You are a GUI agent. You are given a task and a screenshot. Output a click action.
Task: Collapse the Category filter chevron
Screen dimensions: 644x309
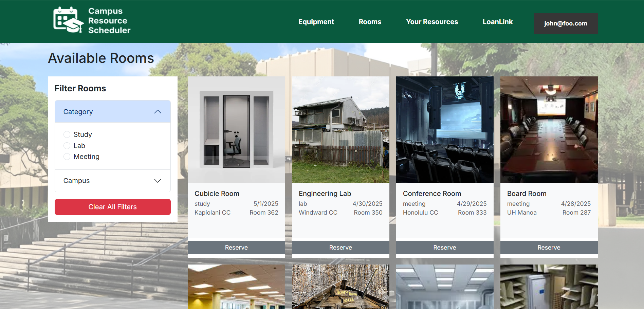(158, 112)
